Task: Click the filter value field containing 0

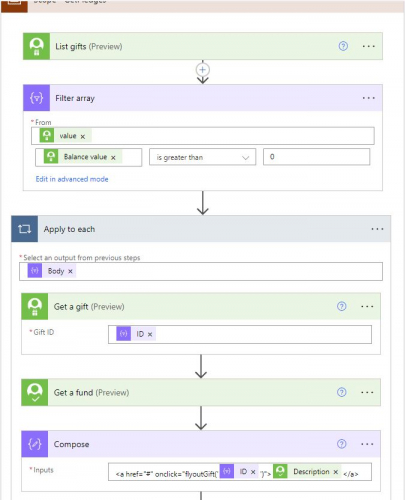Action: (x=316, y=157)
